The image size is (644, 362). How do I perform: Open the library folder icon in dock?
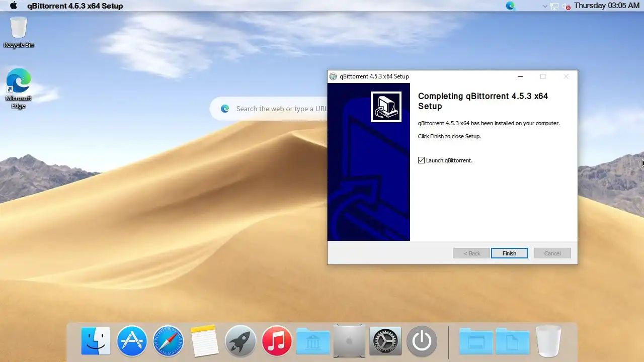click(313, 341)
